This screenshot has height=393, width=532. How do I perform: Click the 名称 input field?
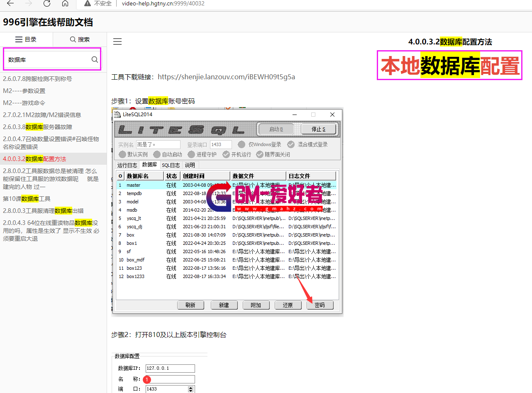tap(170, 379)
